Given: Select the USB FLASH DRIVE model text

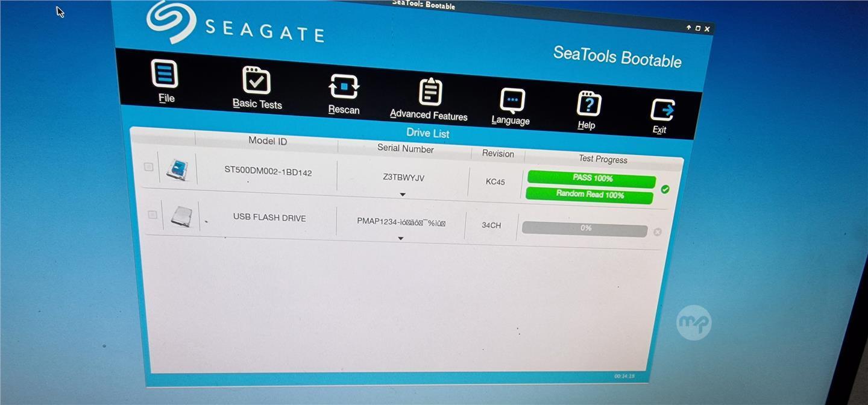Looking at the screenshot, I should (x=269, y=218).
